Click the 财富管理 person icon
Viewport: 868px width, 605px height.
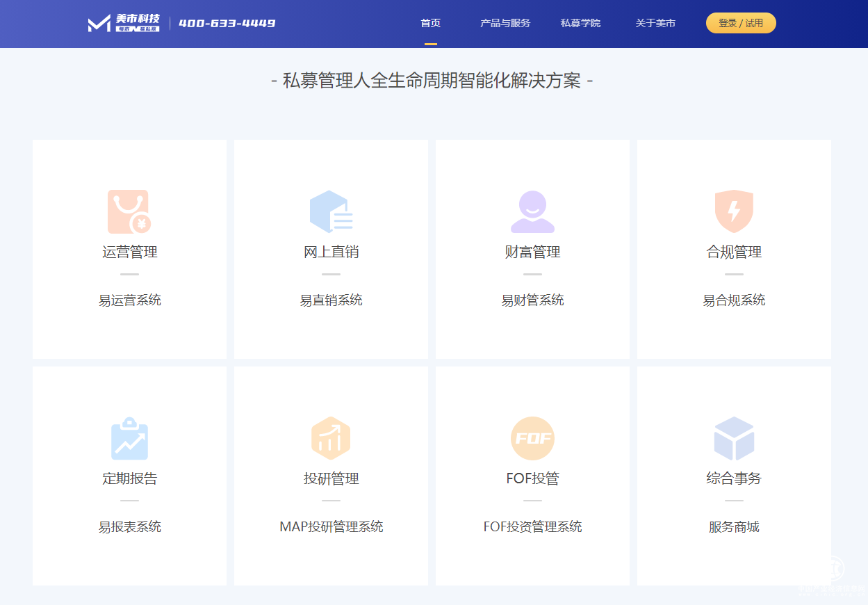pos(532,211)
